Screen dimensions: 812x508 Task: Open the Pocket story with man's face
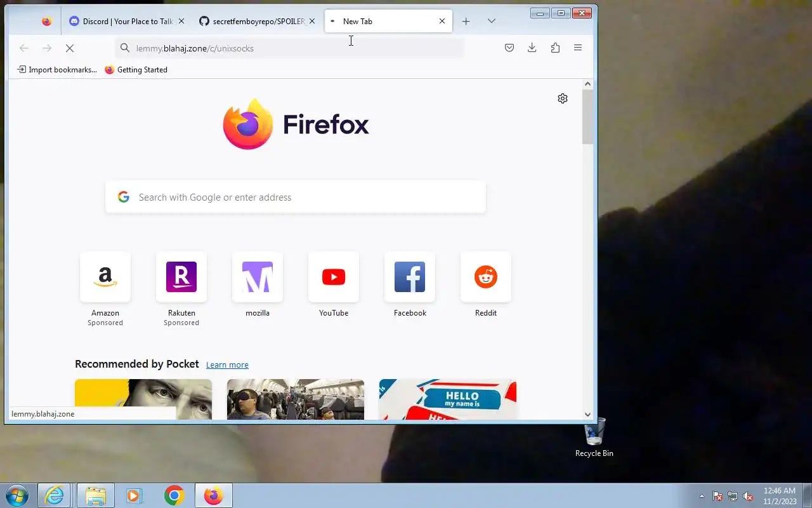[143, 399]
